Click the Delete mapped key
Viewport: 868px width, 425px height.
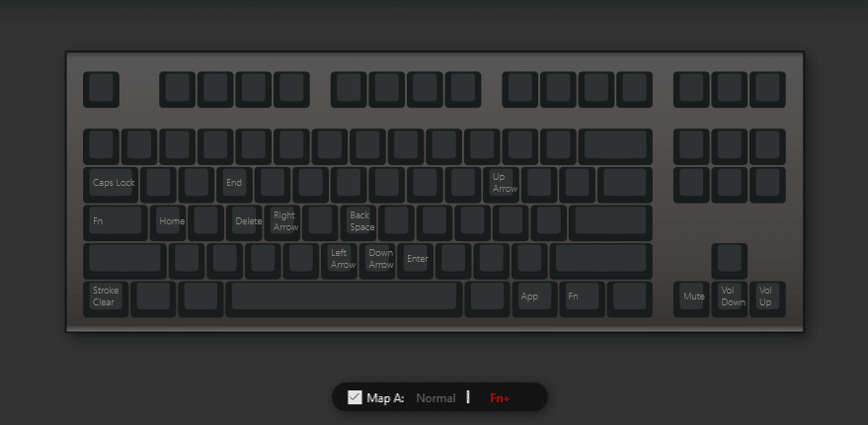point(244,222)
